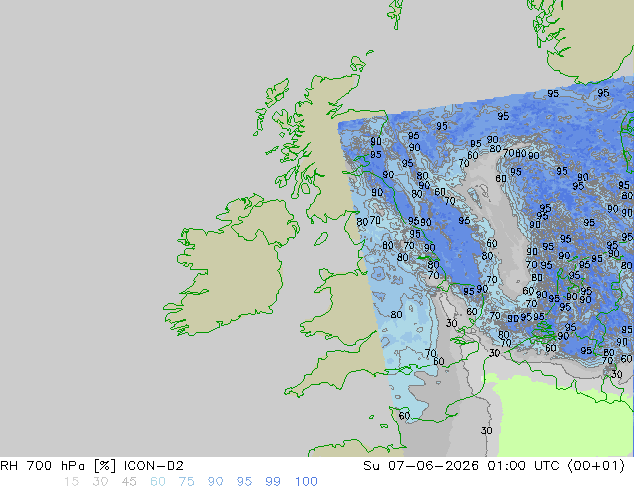
Task: Click the "RH 700 hPa [%]" title text
Action: pyautogui.click(x=58, y=466)
